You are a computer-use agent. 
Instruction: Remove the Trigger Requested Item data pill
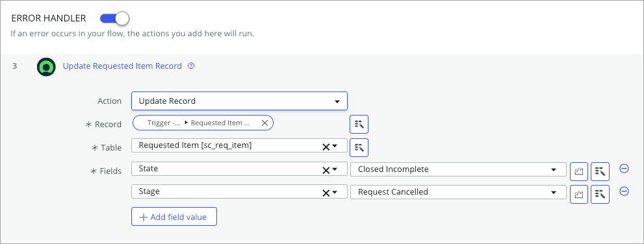(264, 123)
